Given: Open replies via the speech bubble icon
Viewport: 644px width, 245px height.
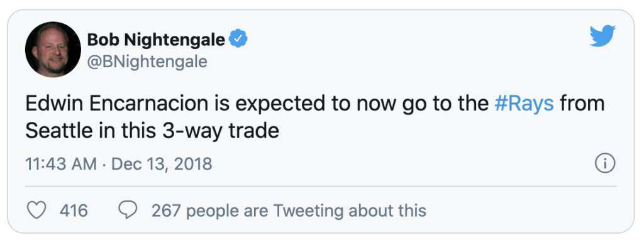Looking at the screenshot, I should [x=128, y=210].
